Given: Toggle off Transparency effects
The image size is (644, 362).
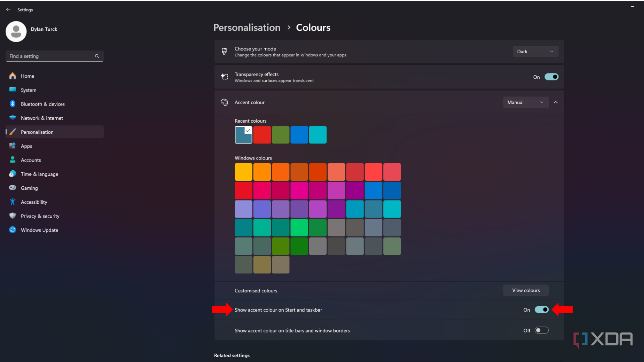Looking at the screenshot, I should (x=552, y=77).
